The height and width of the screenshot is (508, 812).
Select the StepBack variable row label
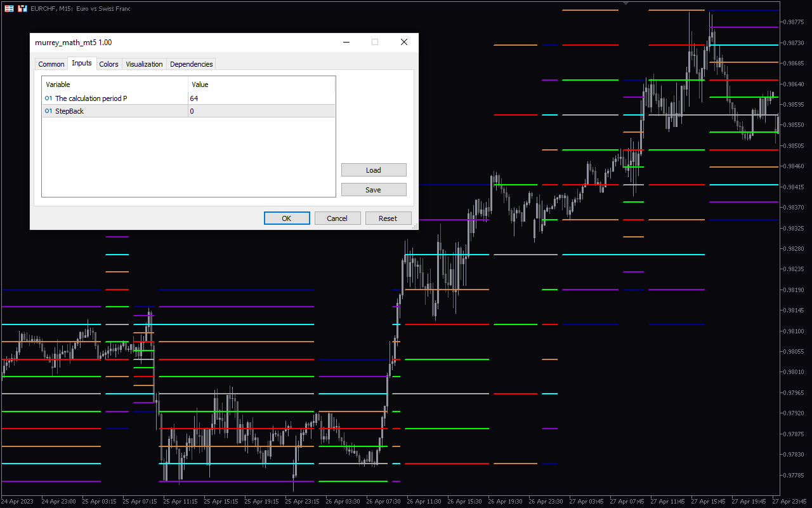click(69, 111)
